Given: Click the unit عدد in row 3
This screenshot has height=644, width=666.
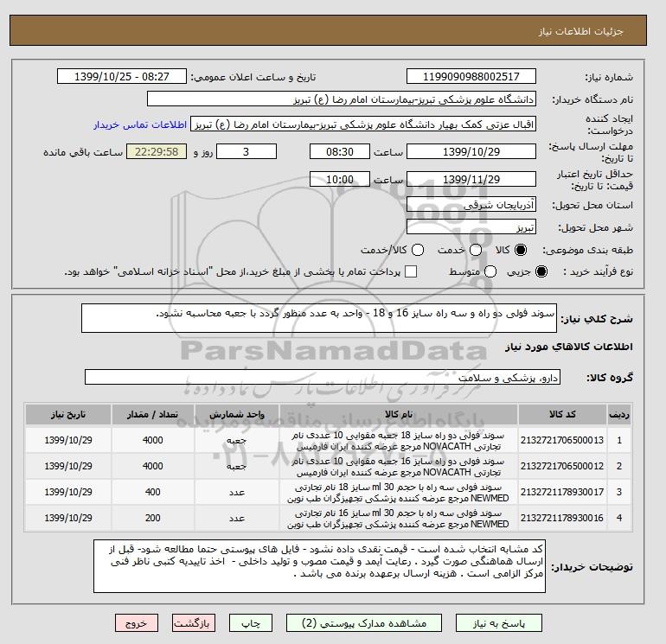Looking at the screenshot, I should tap(237, 492).
